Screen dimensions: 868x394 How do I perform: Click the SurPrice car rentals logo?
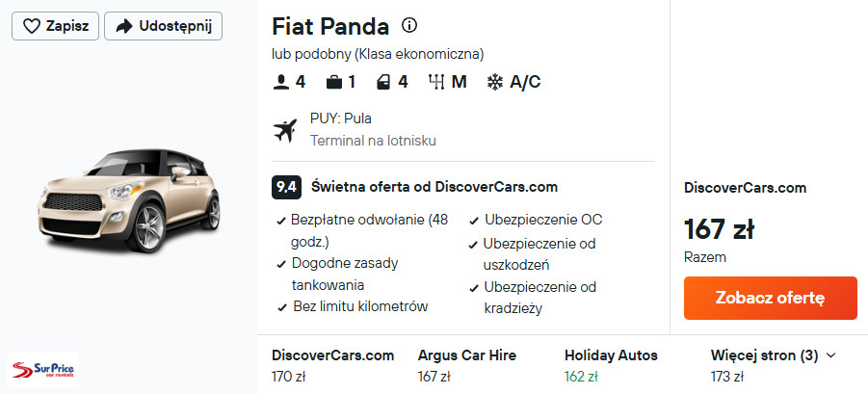[x=41, y=369]
